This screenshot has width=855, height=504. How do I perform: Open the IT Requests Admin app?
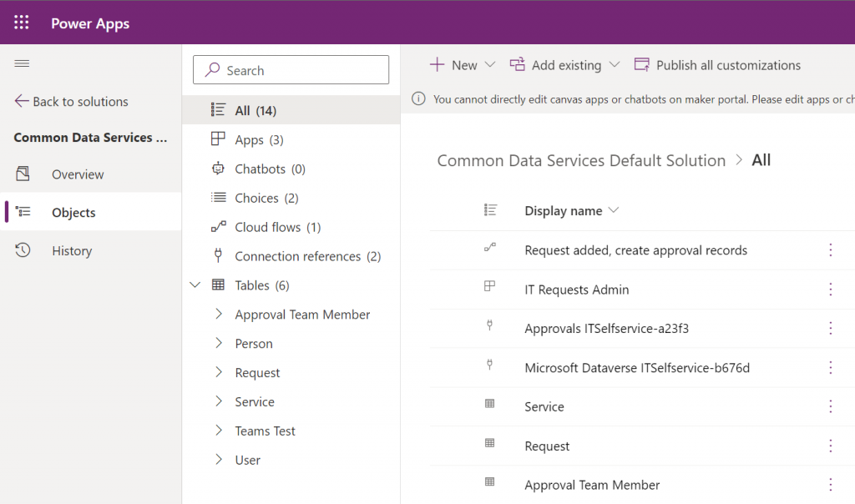click(576, 290)
